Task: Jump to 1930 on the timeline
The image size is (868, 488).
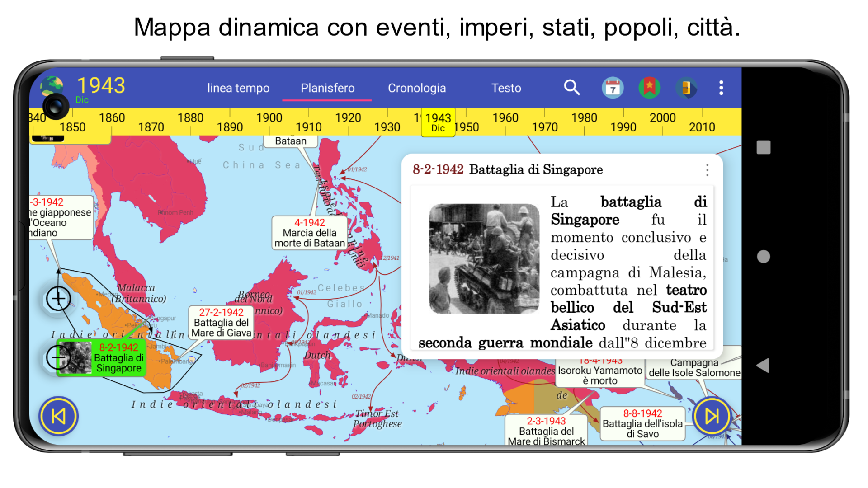Action: 387,127
